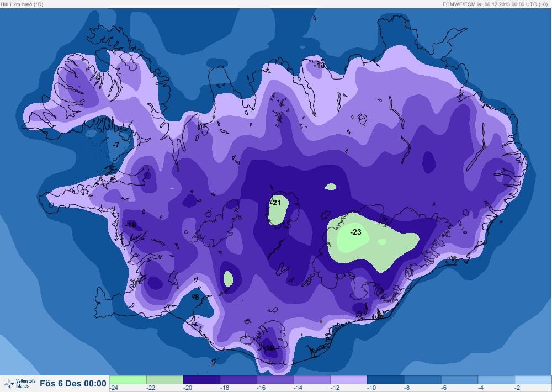Pick the light blue legend swatch starting at -4
Screen dimensions: 552x392
point(496,380)
